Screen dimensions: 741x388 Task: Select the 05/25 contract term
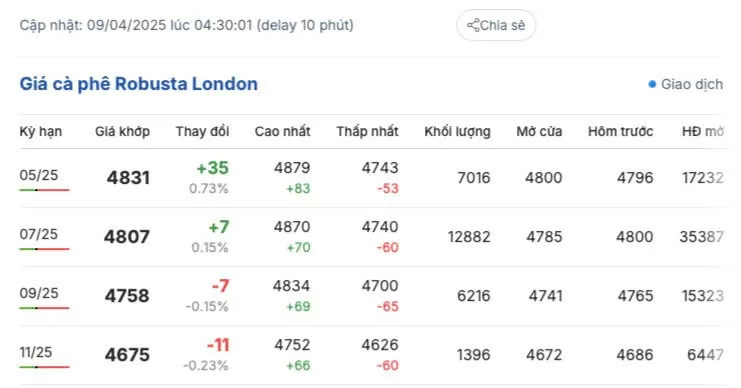(x=39, y=175)
